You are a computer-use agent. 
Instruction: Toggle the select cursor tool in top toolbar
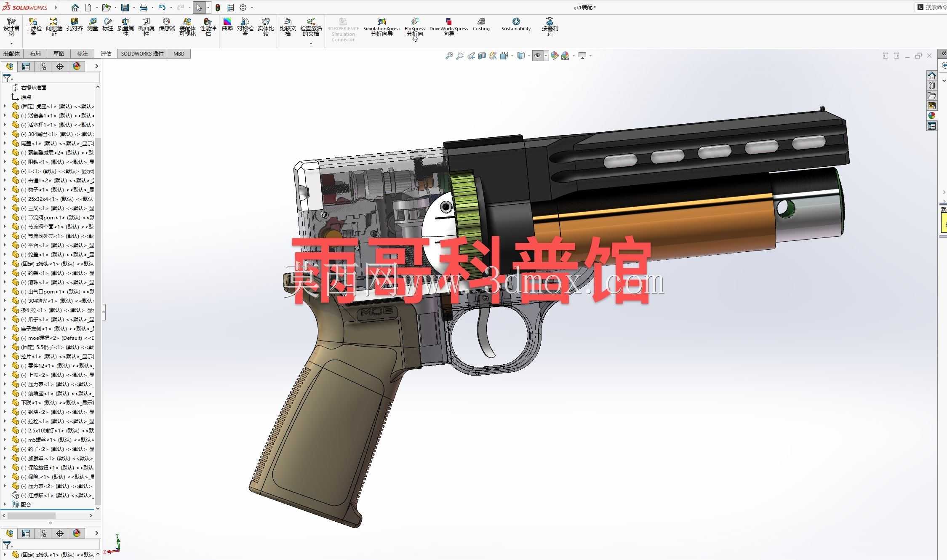(199, 8)
